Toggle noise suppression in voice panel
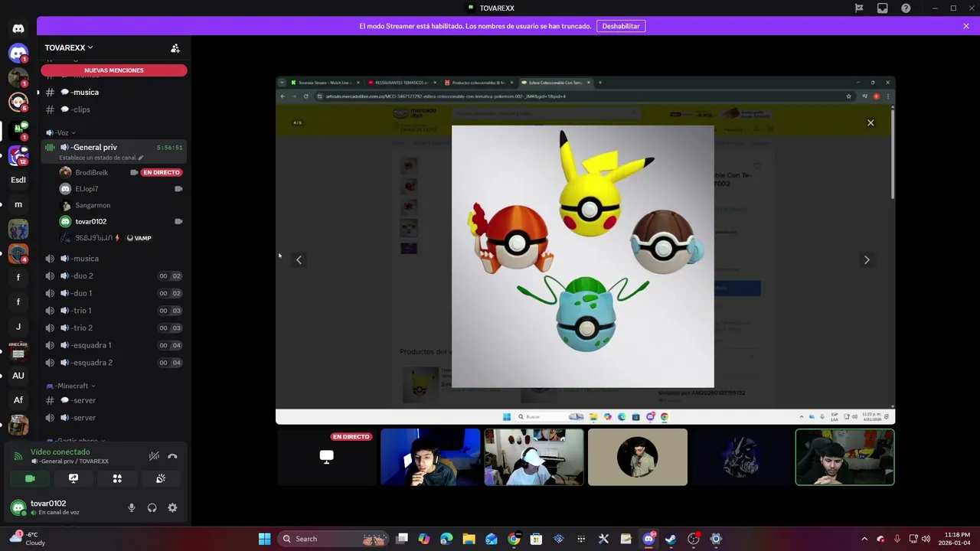Screen dimensions: 980x551 click(154, 456)
